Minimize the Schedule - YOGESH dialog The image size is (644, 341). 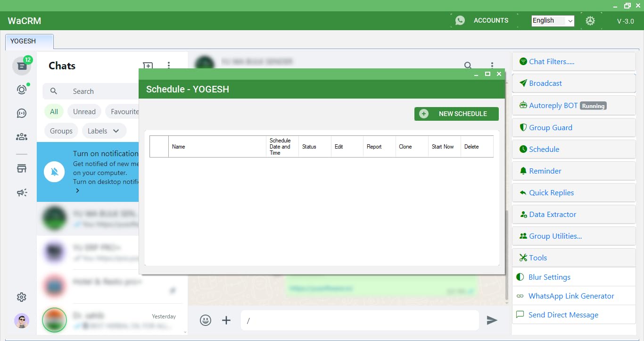[476, 75]
